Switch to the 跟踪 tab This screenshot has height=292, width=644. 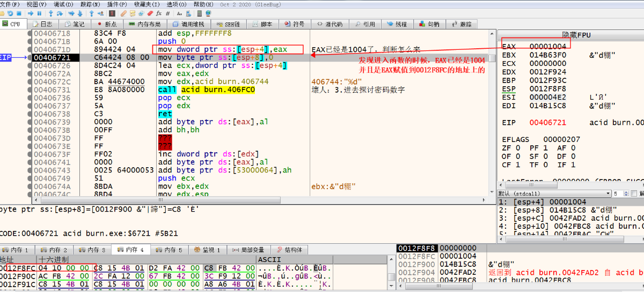(462, 24)
